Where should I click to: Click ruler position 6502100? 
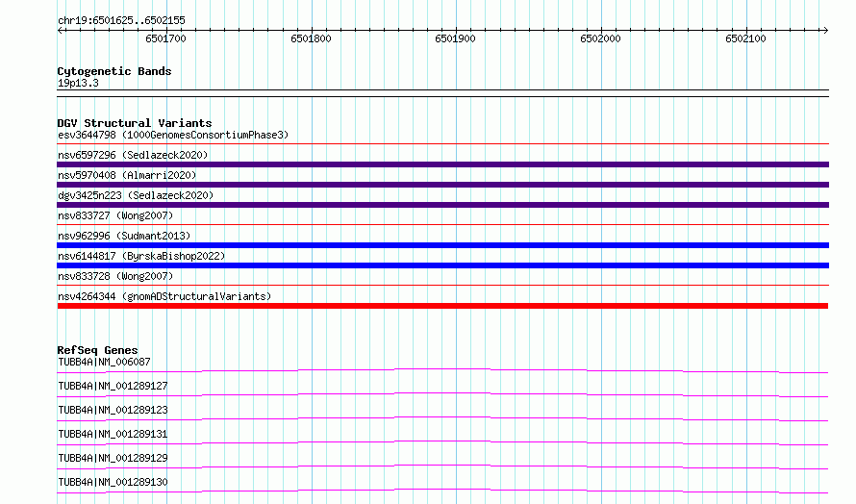(x=745, y=38)
